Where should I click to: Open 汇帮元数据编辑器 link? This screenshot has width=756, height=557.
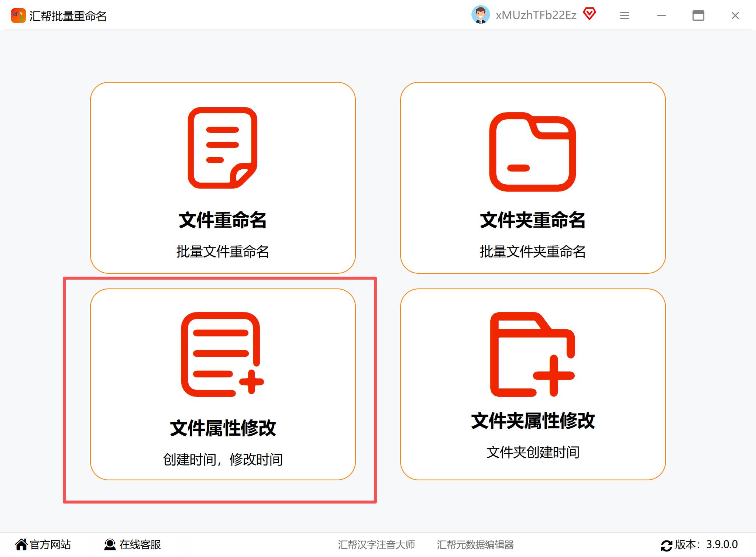click(x=475, y=545)
